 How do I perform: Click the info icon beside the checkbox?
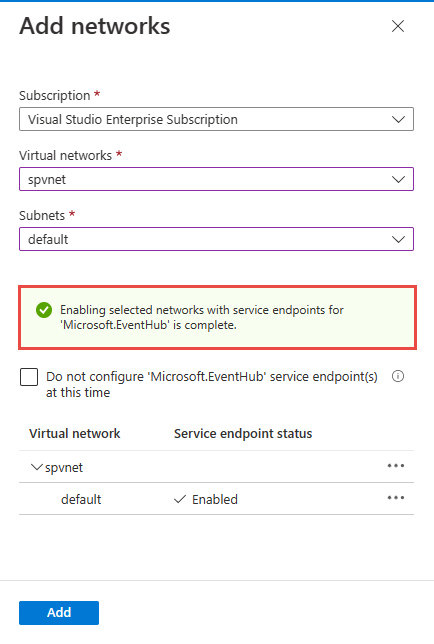click(397, 376)
